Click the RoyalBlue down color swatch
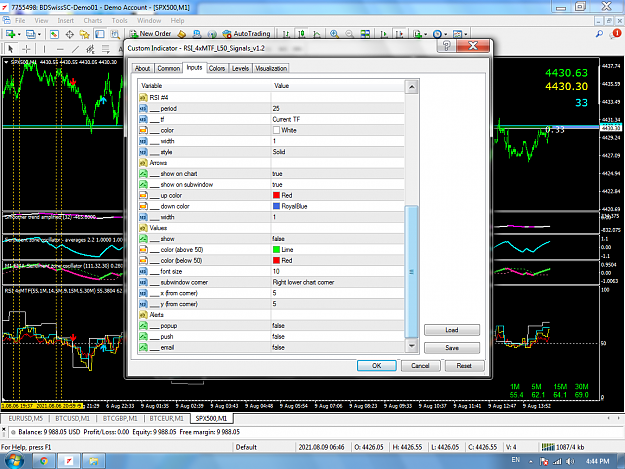This screenshot has width=625, height=469. coord(276,206)
